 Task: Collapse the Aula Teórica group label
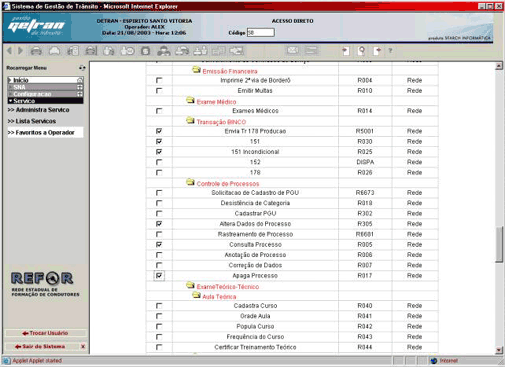click(219, 297)
